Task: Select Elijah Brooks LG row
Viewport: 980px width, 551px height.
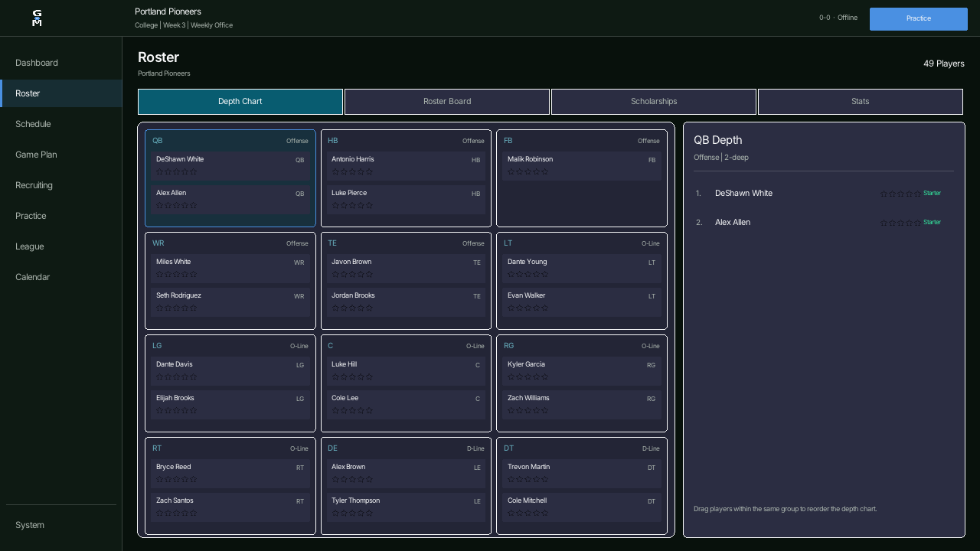Action: point(230,405)
